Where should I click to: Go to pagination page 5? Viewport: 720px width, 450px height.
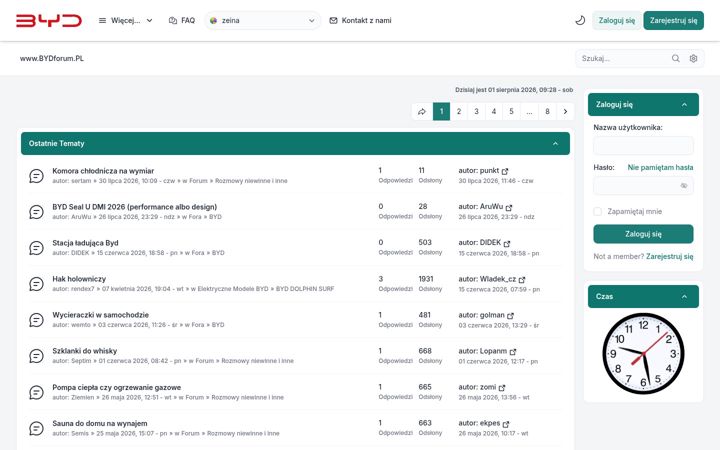512,112
